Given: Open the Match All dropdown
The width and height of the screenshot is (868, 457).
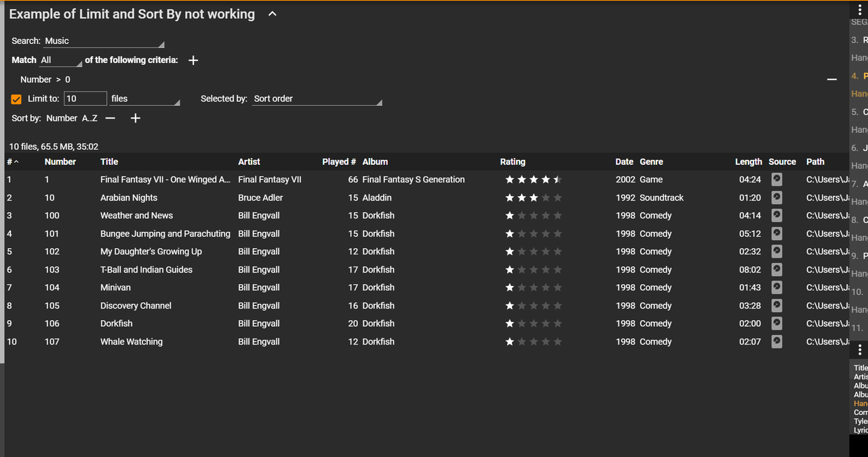Looking at the screenshot, I should 60,60.
